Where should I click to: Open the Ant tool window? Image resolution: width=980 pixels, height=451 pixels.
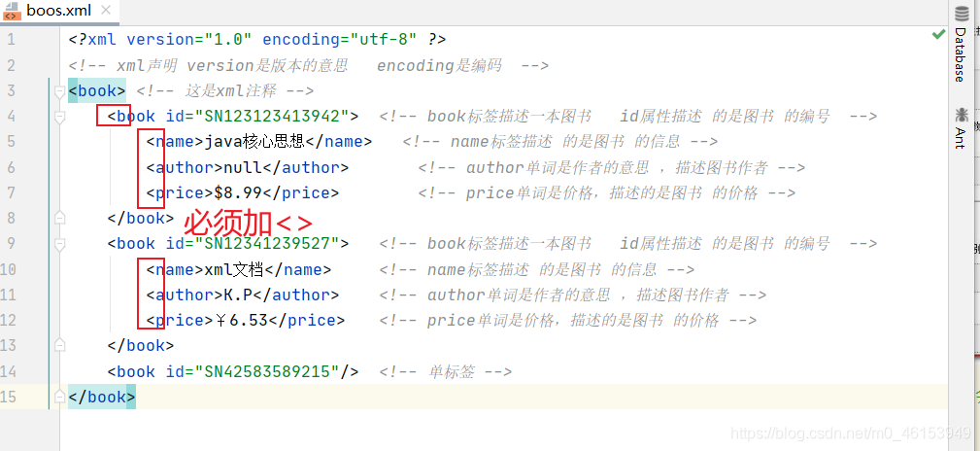(961, 128)
